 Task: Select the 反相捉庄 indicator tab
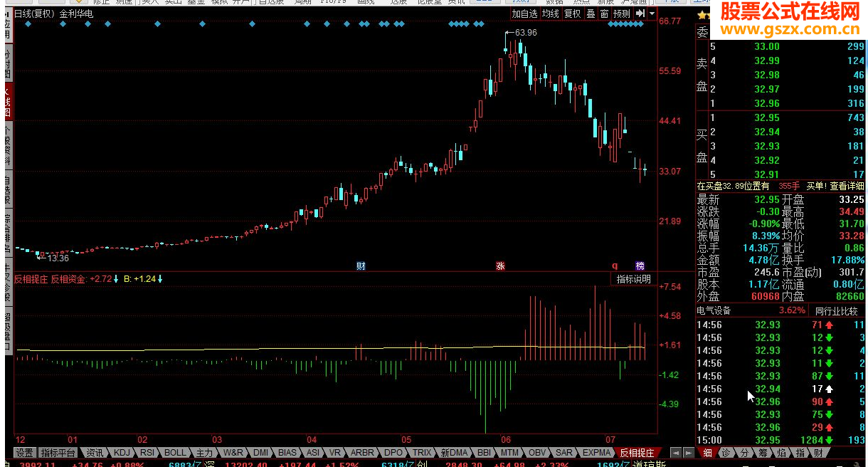pos(637,453)
